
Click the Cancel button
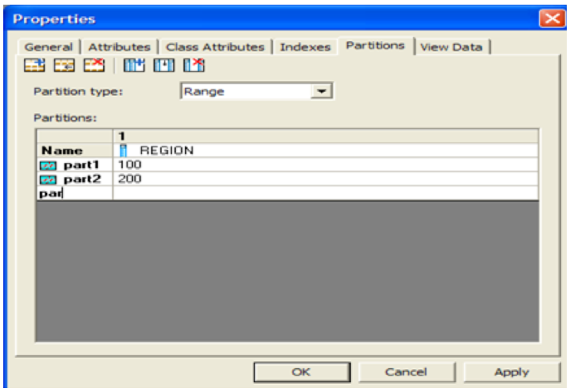(406, 372)
